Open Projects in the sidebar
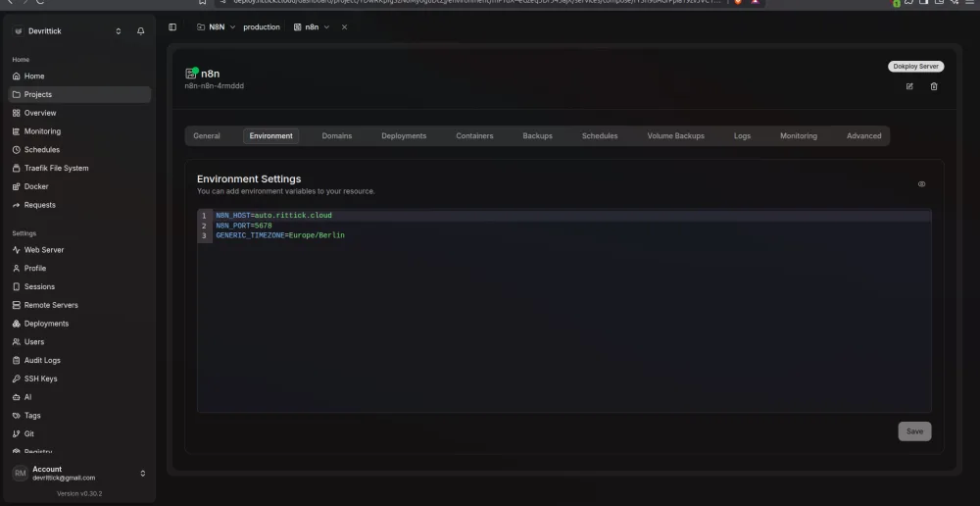The width and height of the screenshot is (980, 506). 79,94
